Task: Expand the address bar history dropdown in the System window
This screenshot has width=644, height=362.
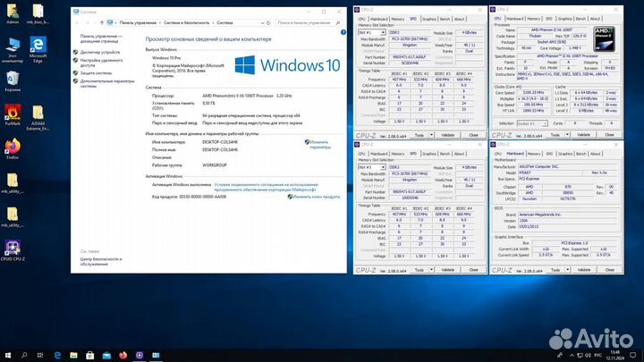Action: (x=262, y=23)
